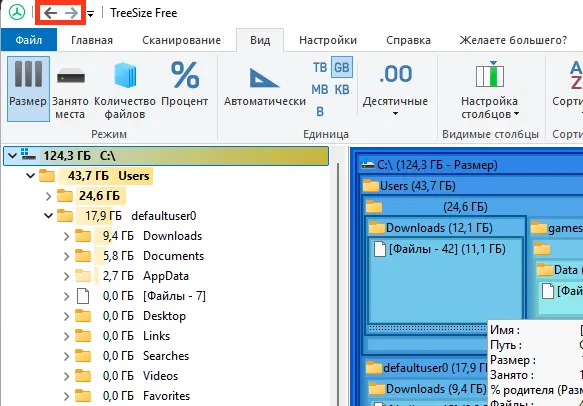583x406 pixels.
Task: Click the Desktop folder icon
Action: [x=83, y=316]
